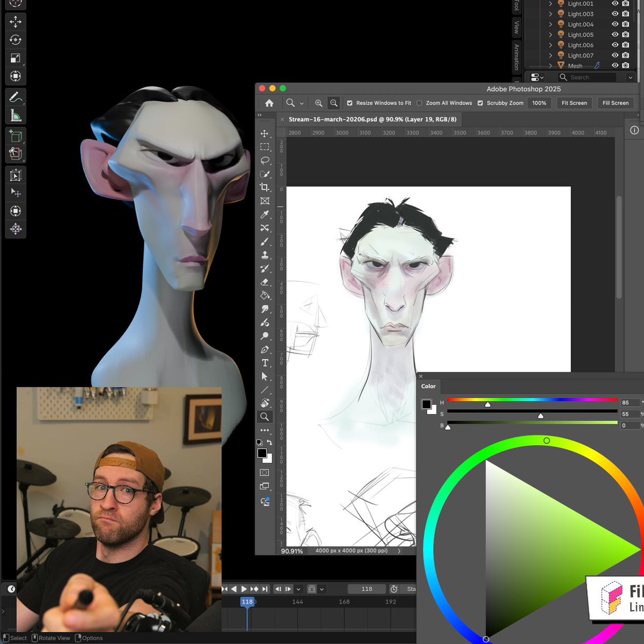Swap foreground and background colors
The image size is (644, 644).
[x=269, y=442]
